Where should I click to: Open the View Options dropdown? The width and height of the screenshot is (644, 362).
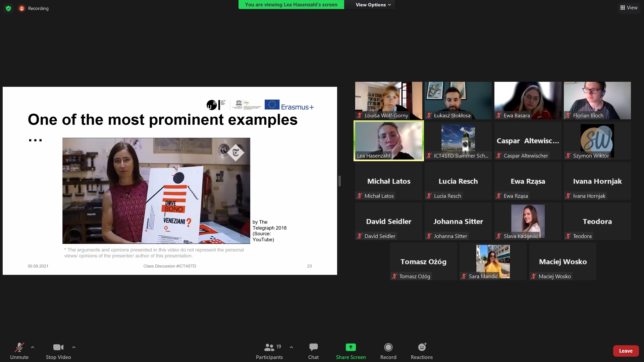(x=373, y=5)
